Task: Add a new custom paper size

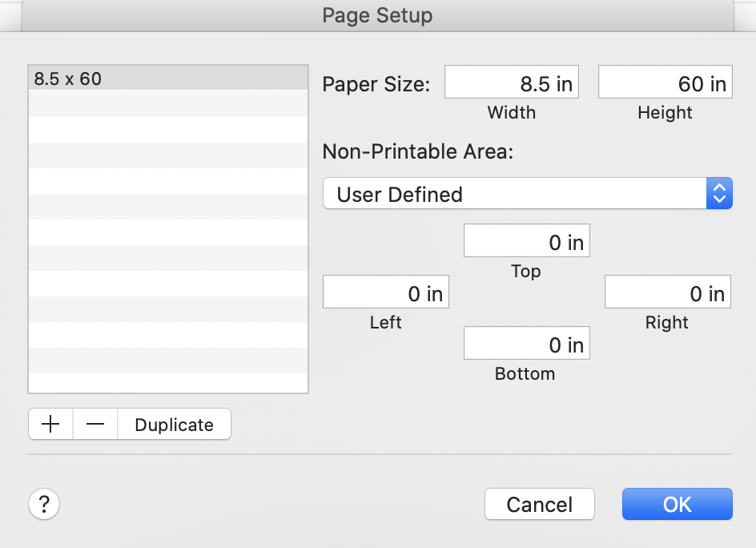Action: coord(50,425)
